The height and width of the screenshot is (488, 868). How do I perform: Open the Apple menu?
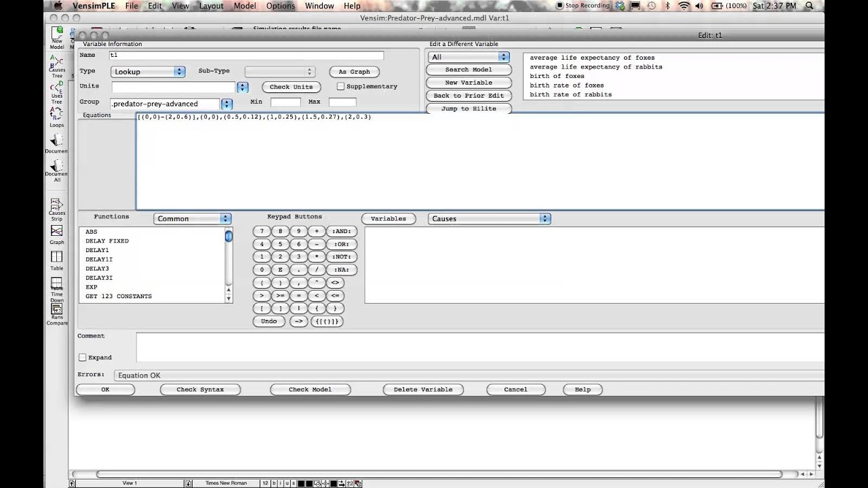pyautogui.click(x=58, y=6)
